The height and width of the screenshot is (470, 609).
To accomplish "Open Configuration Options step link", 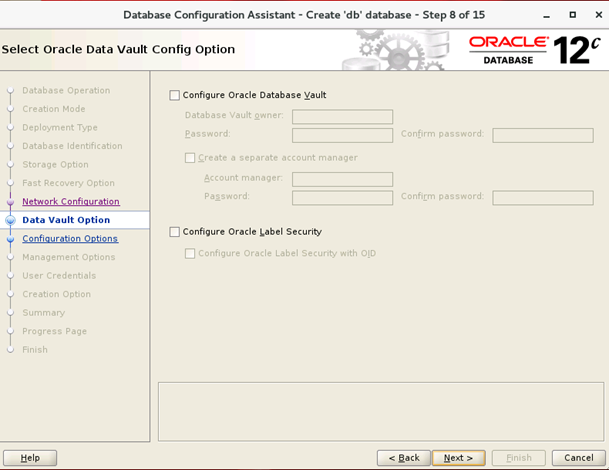I will point(70,238).
